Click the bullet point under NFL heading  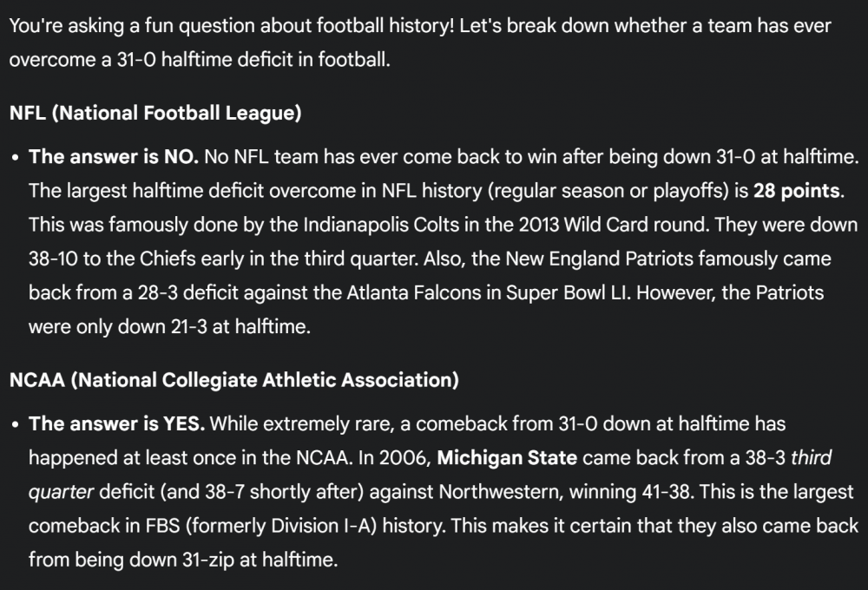[x=16, y=159]
